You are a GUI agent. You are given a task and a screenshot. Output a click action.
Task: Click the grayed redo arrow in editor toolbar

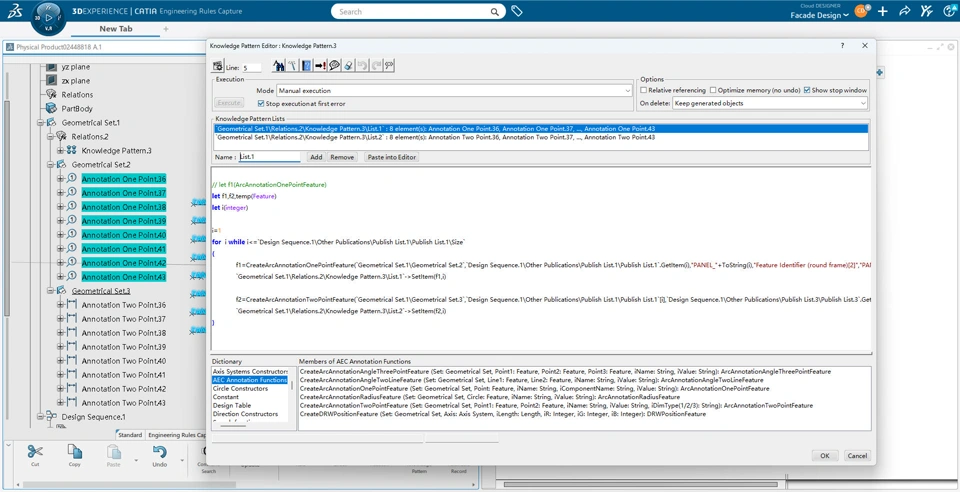click(375, 66)
